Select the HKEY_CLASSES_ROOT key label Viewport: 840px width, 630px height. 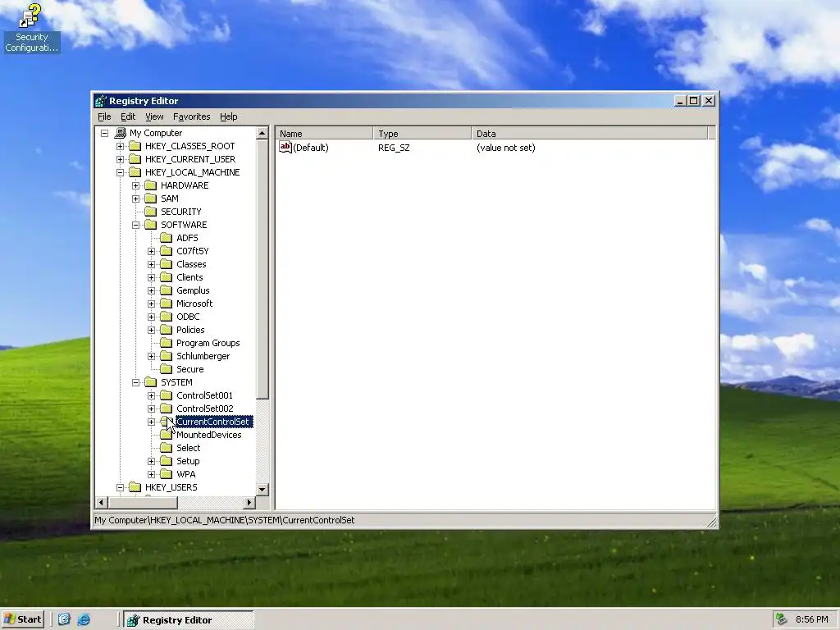click(x=189, y=146)
